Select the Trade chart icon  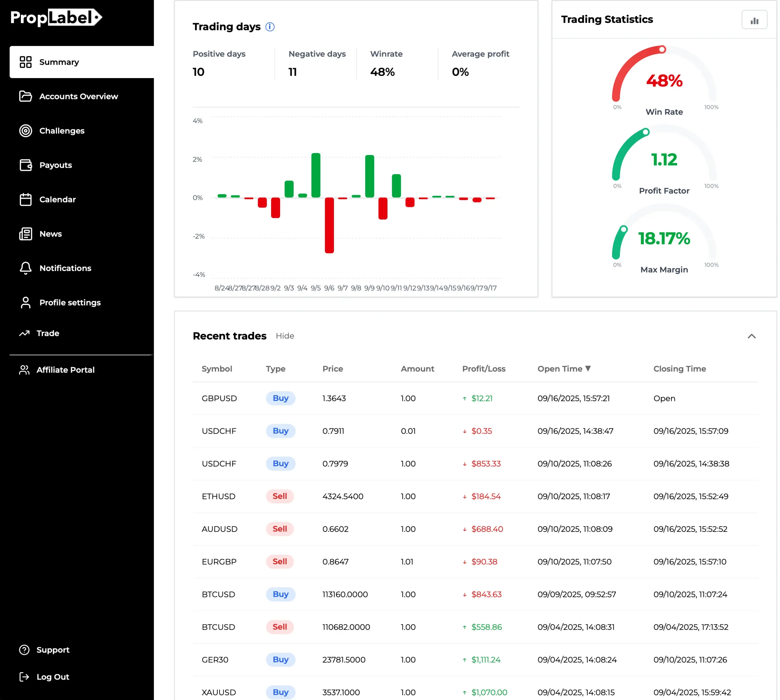pyautogui.click(x=24, y=333)
